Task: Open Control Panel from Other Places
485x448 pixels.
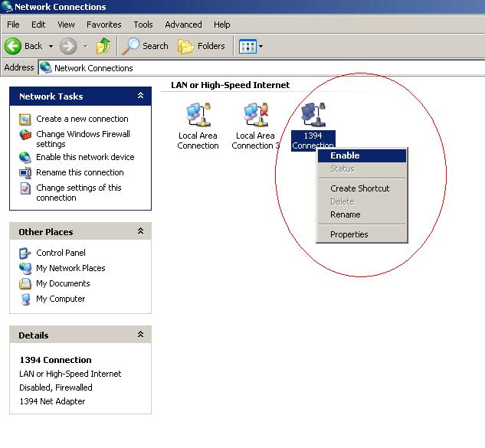Action: (x=61, y=253)
